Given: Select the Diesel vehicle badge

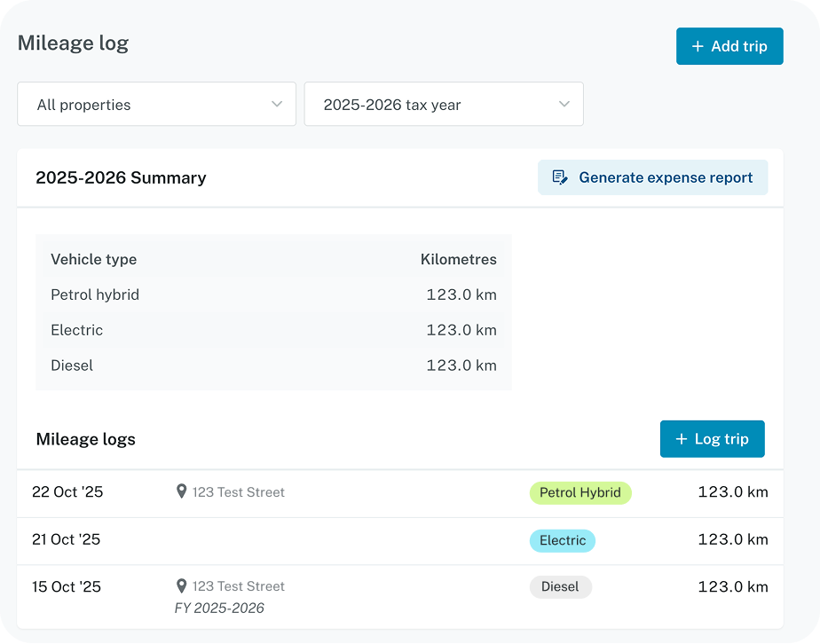Looking at the screenshot, I should (560, 586).
